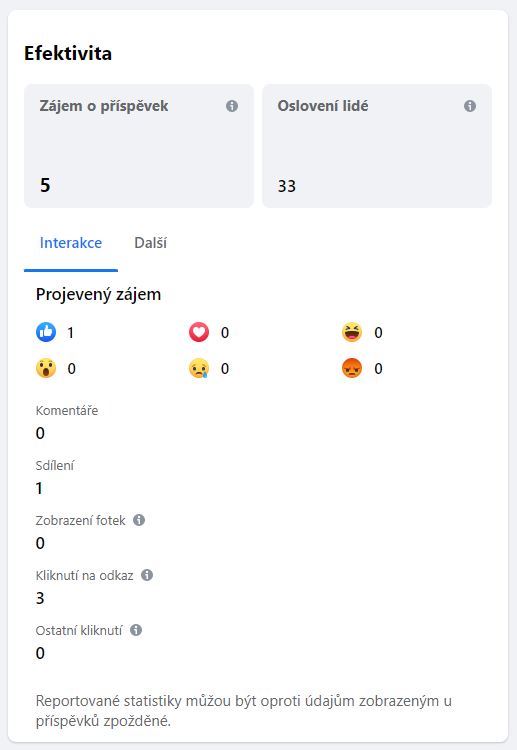This screenshot has height=750, width=517.
Task: Click the Like reaction thumbs-up icon
Action: pyautogui.click(x=46, y=332)
